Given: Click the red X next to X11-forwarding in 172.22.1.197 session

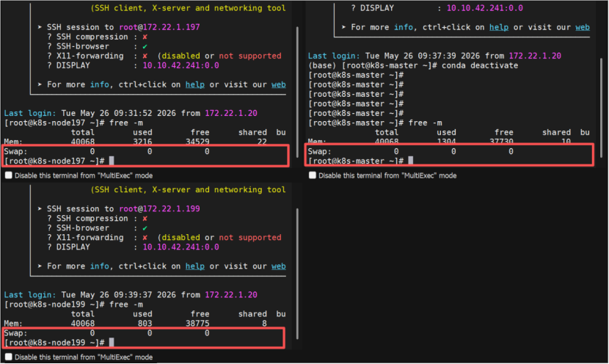Looking at the screenshot, I should coord(145,56).
